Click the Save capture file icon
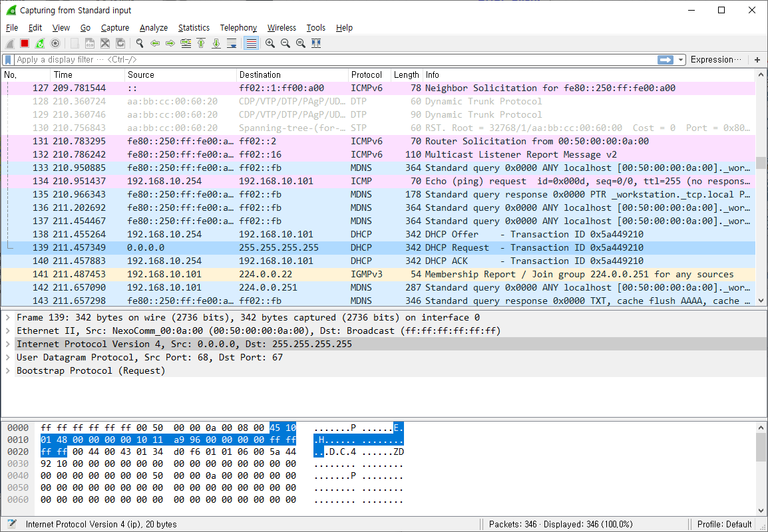Viewport: 768px width, 532px height. (x=90, y=44)
